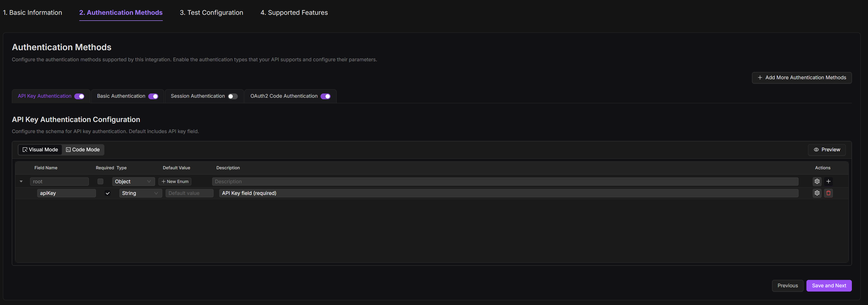This screenshot has width=868, height=305.
Task: Click the apiKey Default value field
Action: pyautogui.click(x=189, y=193)
